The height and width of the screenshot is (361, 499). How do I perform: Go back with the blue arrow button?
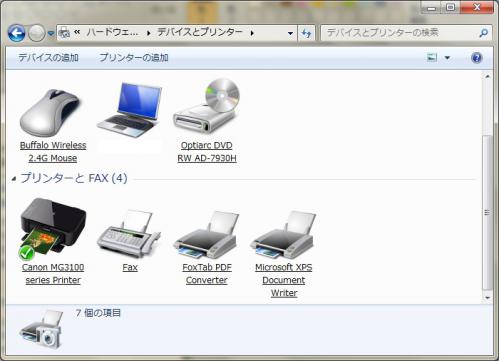(16, 33)
